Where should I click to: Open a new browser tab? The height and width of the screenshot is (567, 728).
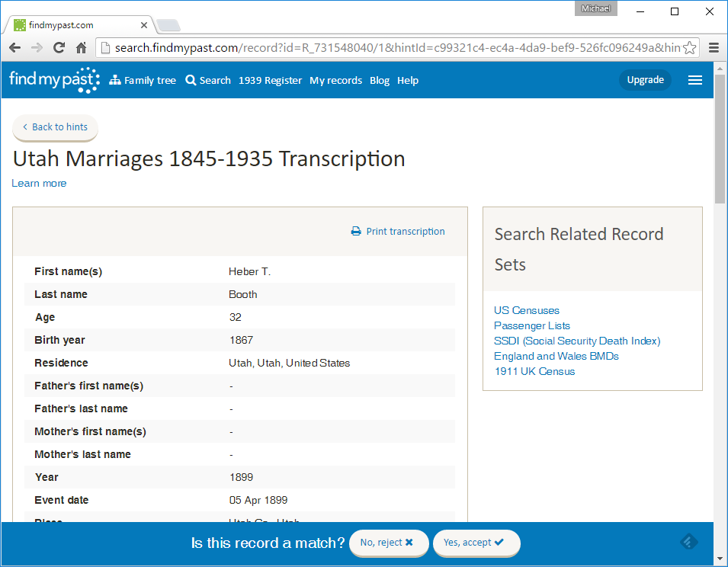[x=168, y=25]
